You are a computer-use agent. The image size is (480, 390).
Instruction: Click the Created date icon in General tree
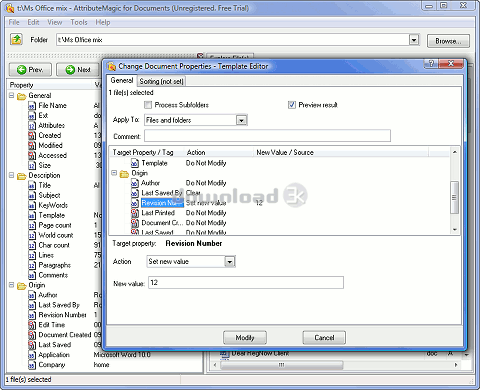click(x=32, y=135)
